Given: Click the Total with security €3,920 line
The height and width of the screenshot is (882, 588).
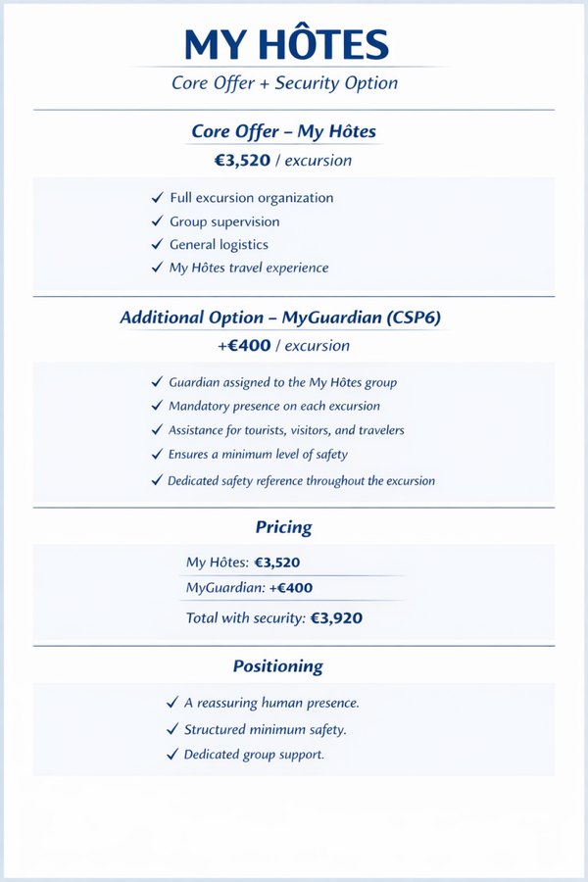Looking at the screenshot, I should 274,618.
